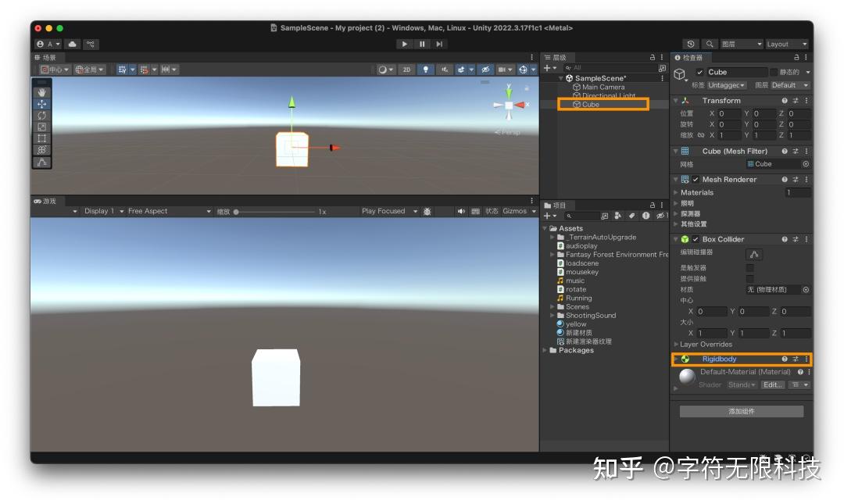Toggle 2D scene view mode
Image resolution: width=844 pixels, height=504 pixels.
coord(406,70)
